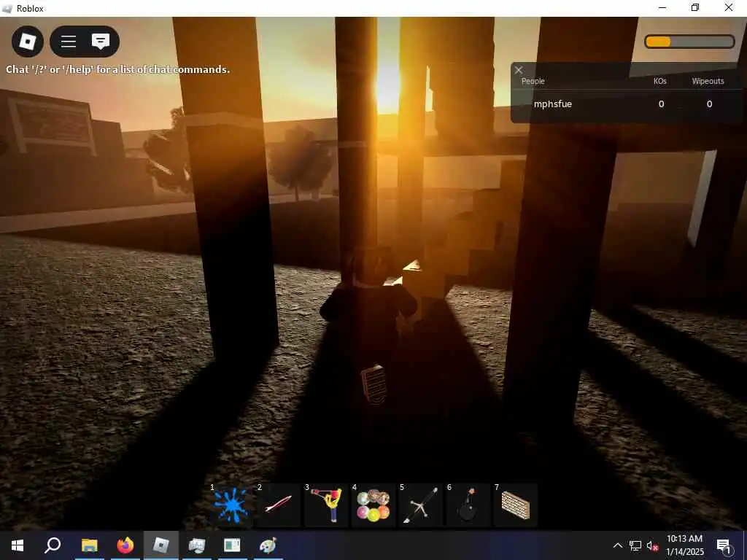Equip the multicolor superballs in slot 4

click(373, 505)
